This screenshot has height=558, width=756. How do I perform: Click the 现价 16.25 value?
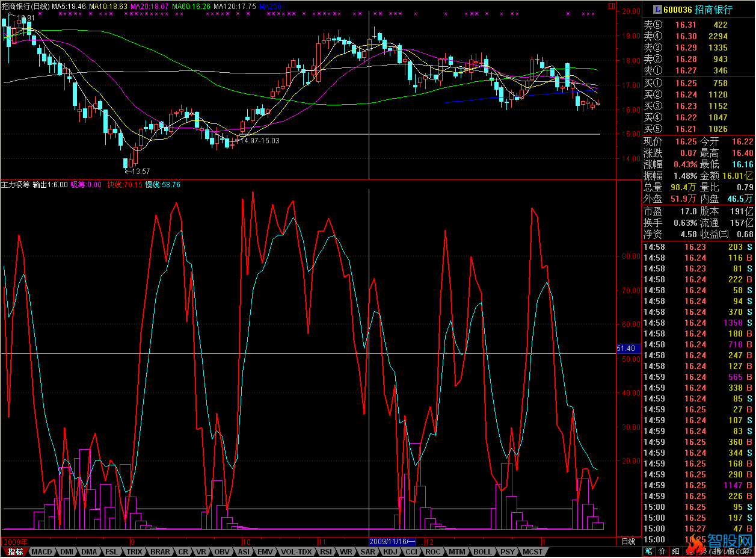click(686, 142)
